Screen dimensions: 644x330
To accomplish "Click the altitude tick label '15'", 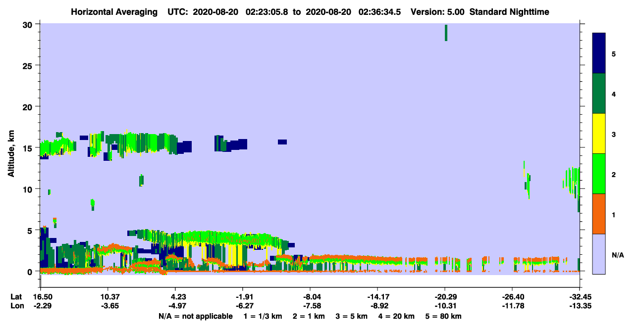I will (29, 148).
